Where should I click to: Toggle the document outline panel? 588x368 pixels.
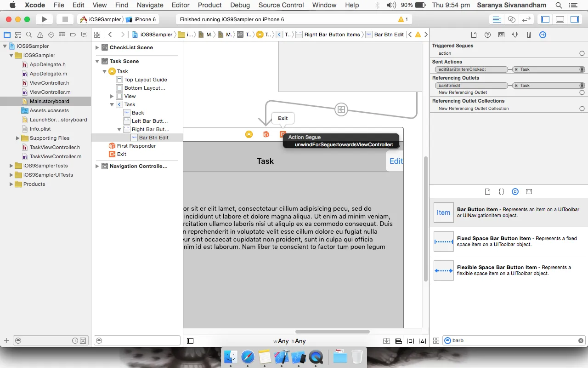point(190,341)
